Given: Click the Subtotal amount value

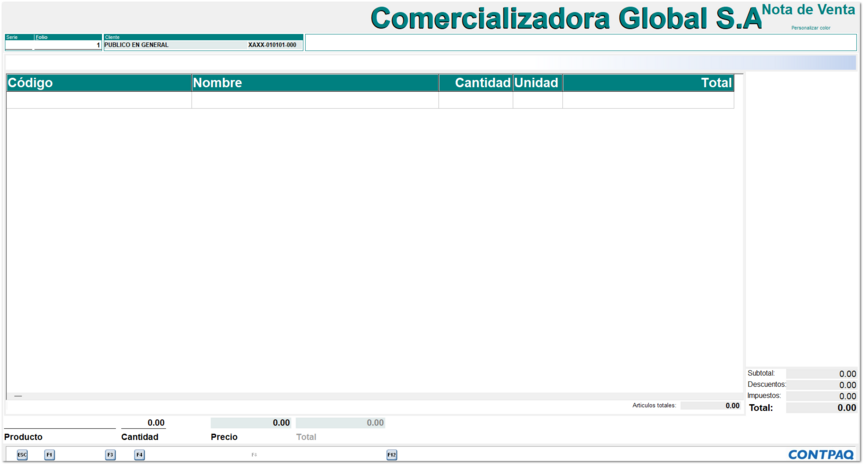Looking at the screenshot, I should point(821,374).
